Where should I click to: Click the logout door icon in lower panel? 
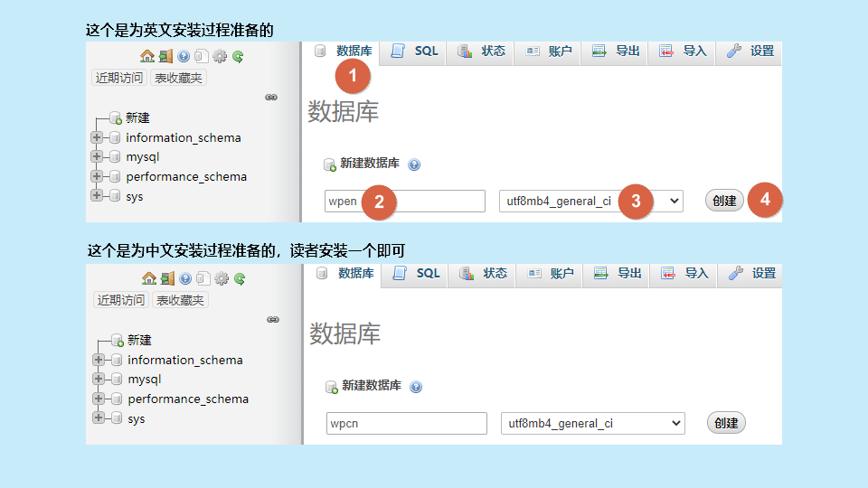tap(167, 278)
